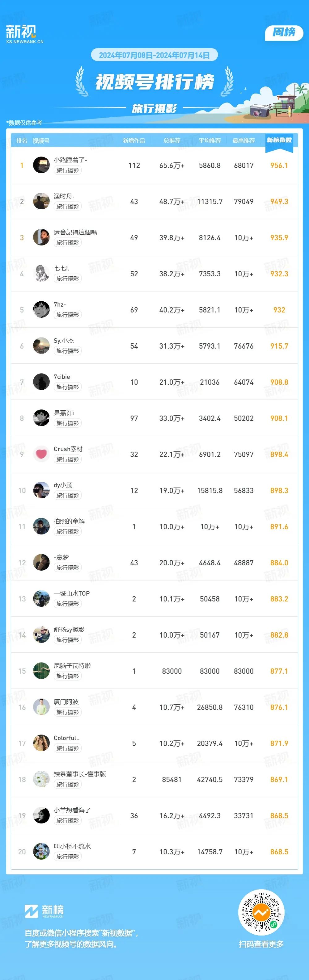Click the 旅行摄影 tag under Colorful..

click(68, 748)
